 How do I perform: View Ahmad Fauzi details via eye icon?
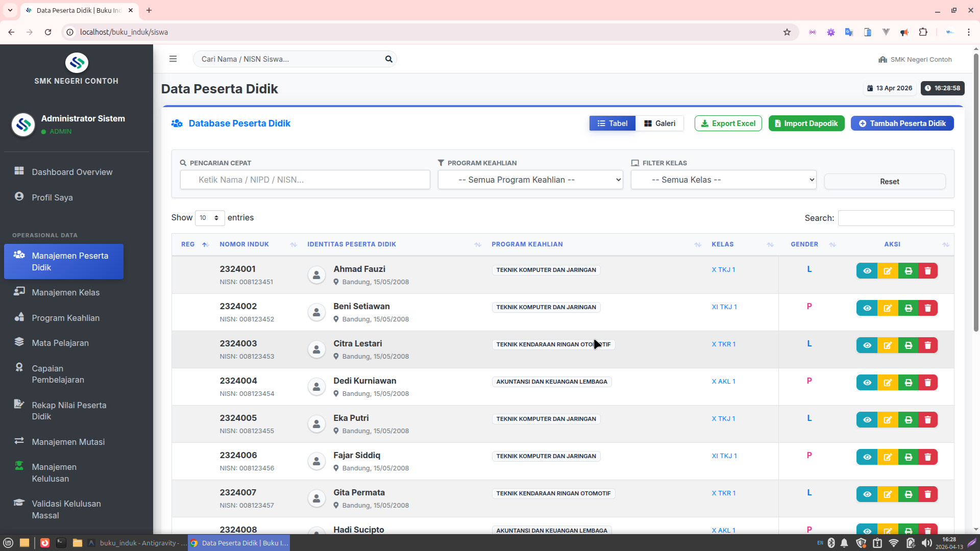point(867,271)
